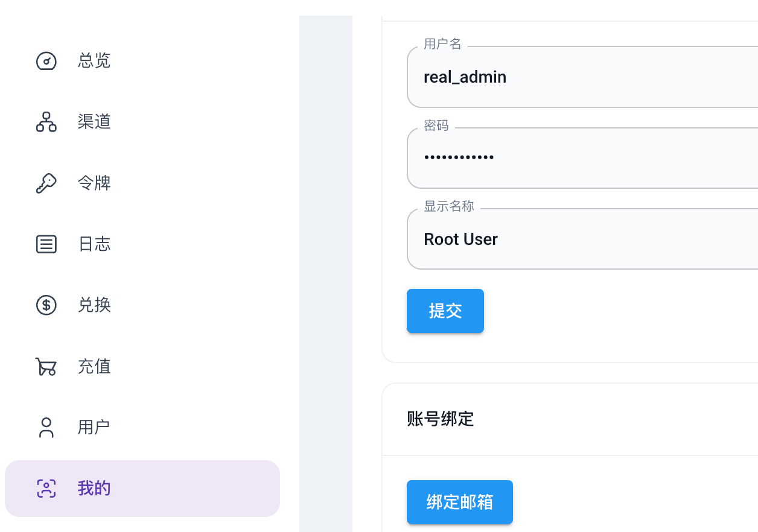The width and height of the screenshot is (758, 532).
Task: Open 令牌 via the key icon
Action: click(x=46, y=183)
